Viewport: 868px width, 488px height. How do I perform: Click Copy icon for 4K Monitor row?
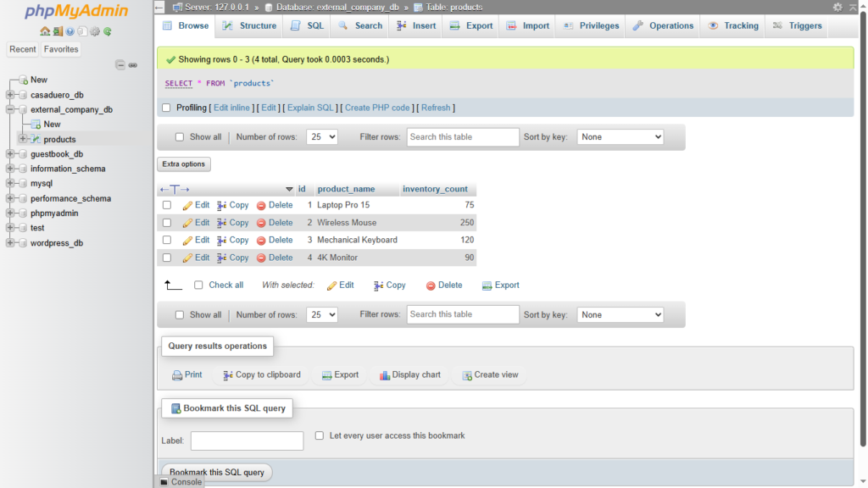click(x=222, y=258)
